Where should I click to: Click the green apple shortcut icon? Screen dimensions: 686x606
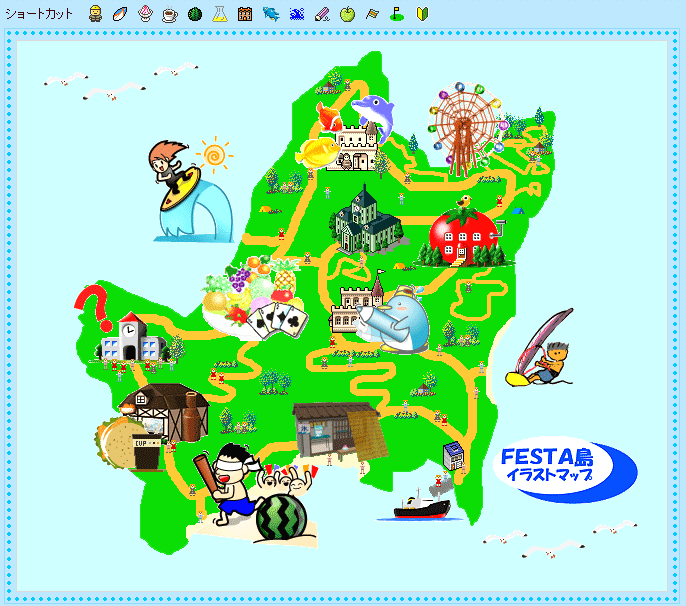(347, 13)
